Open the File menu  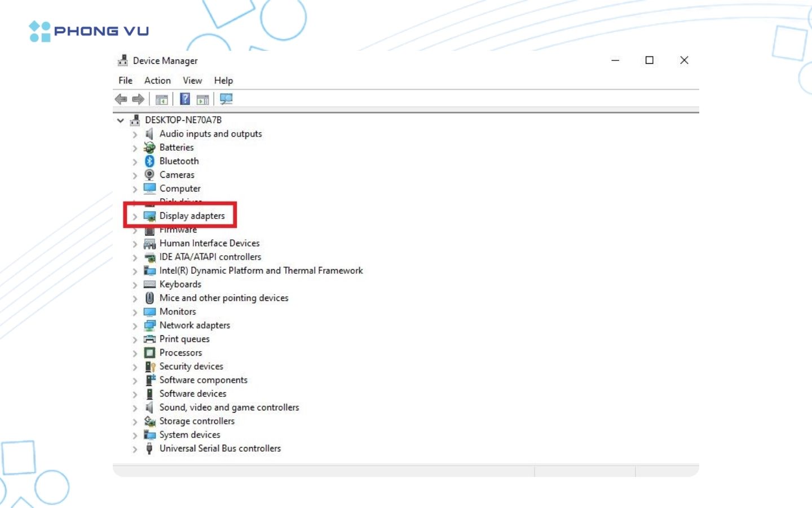(x=125, y=81)
